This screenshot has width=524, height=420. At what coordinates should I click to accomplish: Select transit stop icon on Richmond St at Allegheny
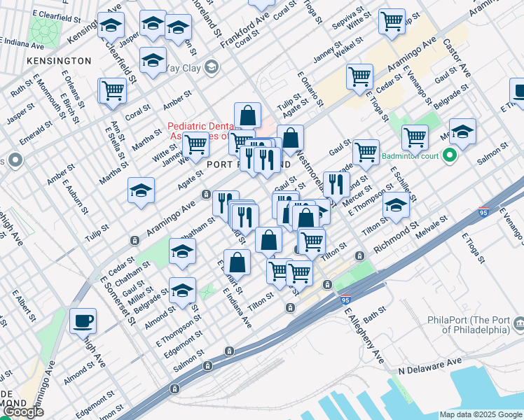359,255
